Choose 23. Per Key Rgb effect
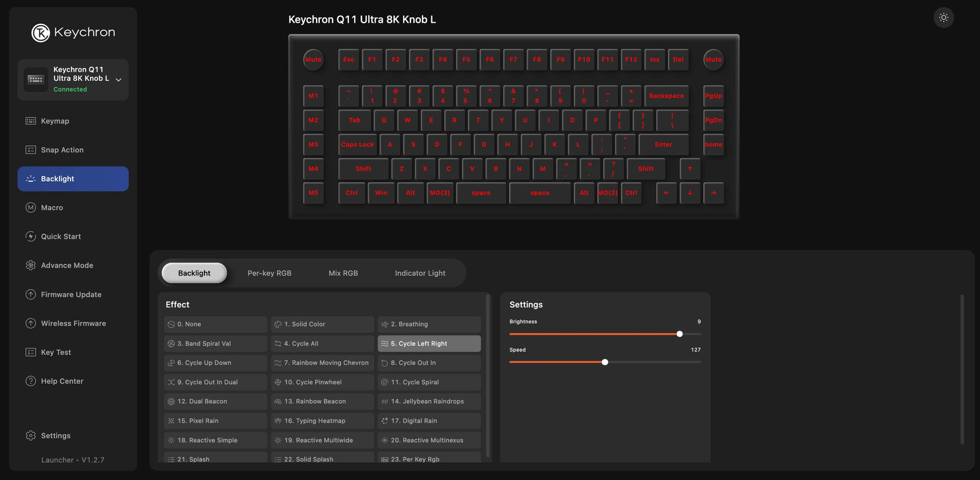This screenshot has height=480, width=980. tap(429, 457)
